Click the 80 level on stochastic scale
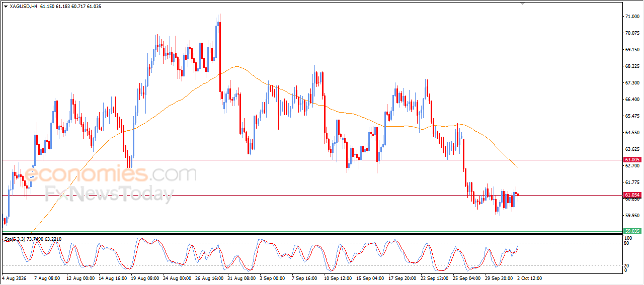The image size is (644, 285). [x=627, y=243]
